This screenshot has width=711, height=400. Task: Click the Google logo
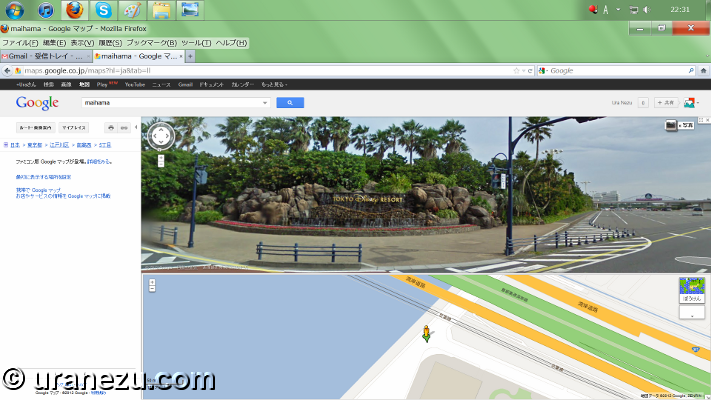pos(37,103)
